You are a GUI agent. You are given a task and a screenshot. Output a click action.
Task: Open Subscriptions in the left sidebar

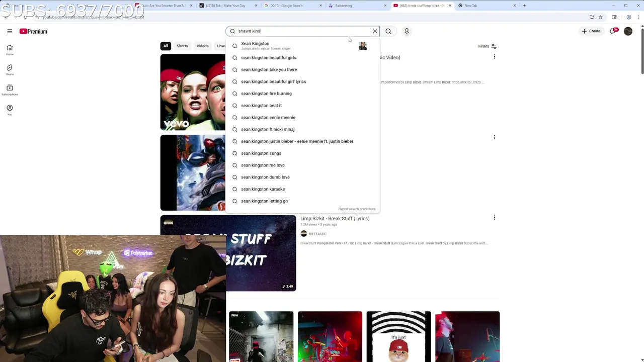(10, 90)
